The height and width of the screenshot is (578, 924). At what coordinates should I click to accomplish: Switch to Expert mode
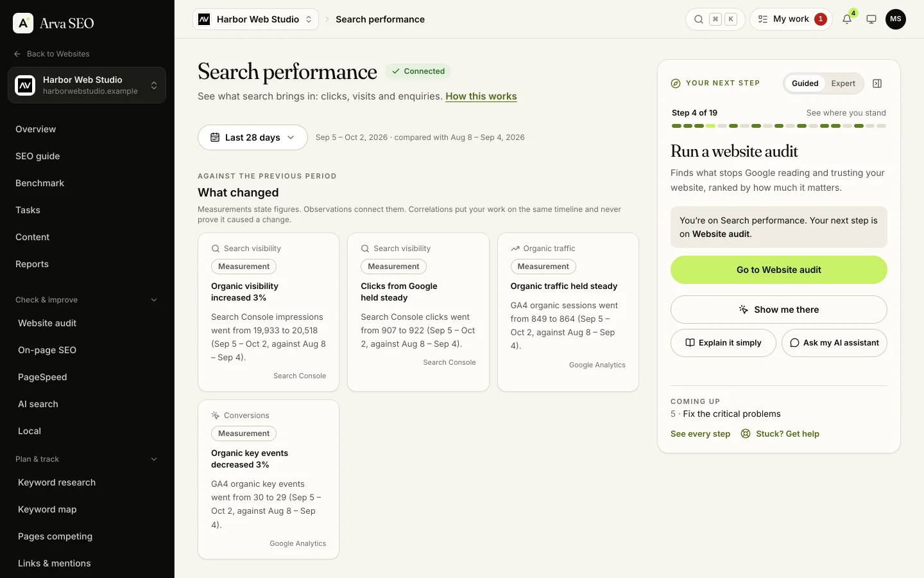coord(843,83)
